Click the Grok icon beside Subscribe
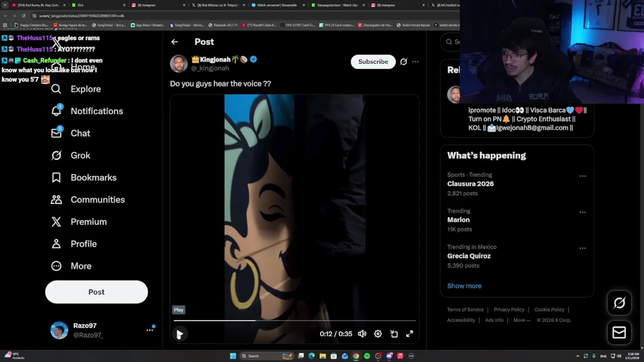644x362 pixels. coord(404,61)
